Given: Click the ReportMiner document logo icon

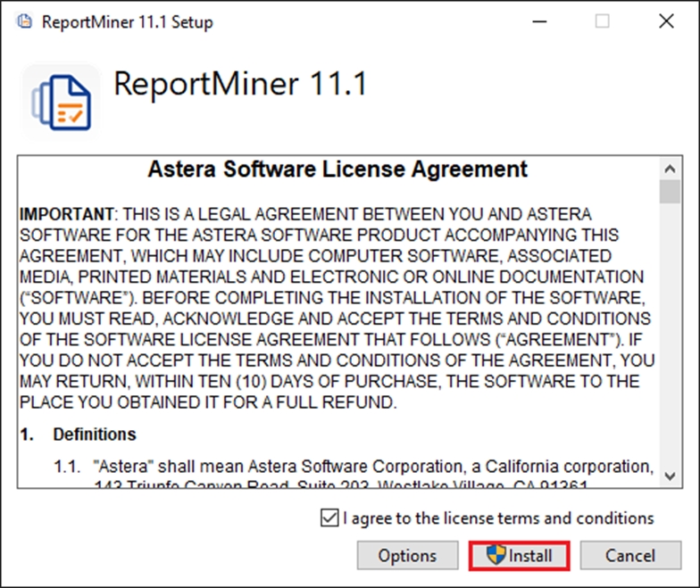Looking at the screenshot, I should pyautogui.click(x=62, y=102).
